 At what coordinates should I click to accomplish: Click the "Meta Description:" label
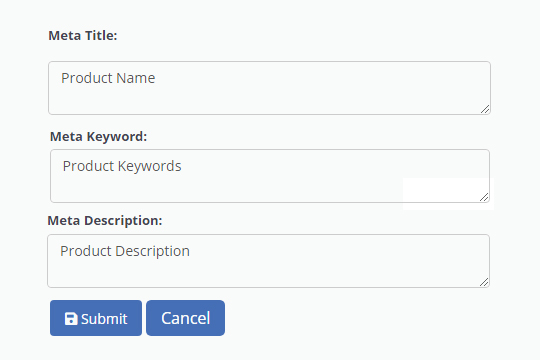point(105,220)
